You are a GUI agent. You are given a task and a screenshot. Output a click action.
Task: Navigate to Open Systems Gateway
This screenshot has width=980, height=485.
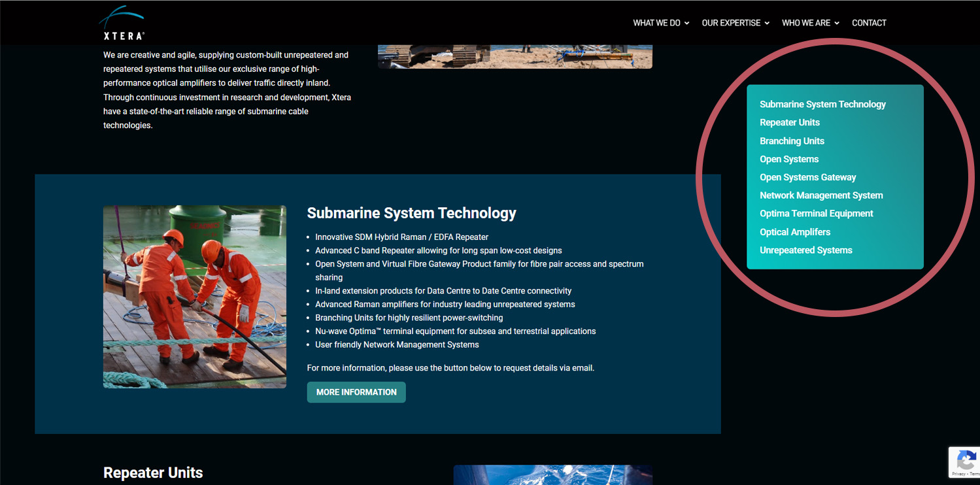tap(807, 177)
